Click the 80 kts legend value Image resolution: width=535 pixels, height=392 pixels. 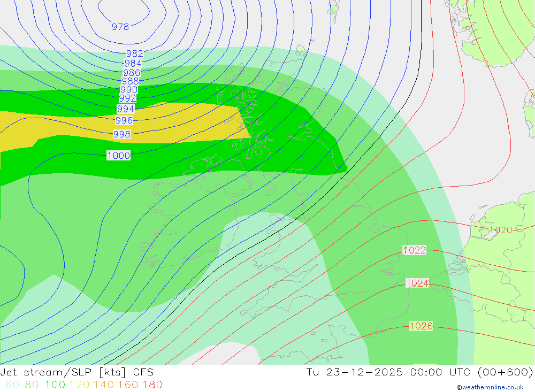pos(32,385)
